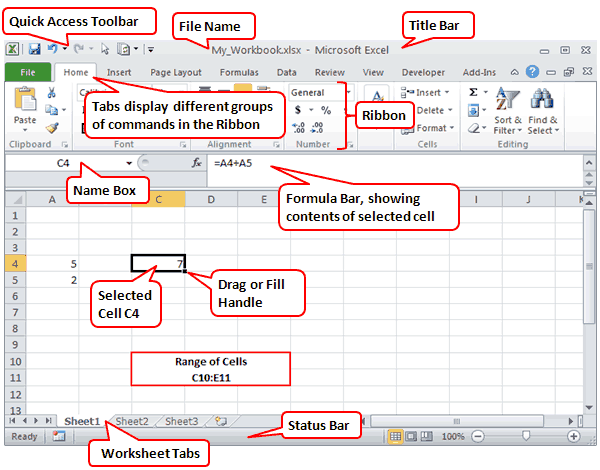Click the large Paste clipboard icon
The image size is (600, 470).
pos(25,98)
